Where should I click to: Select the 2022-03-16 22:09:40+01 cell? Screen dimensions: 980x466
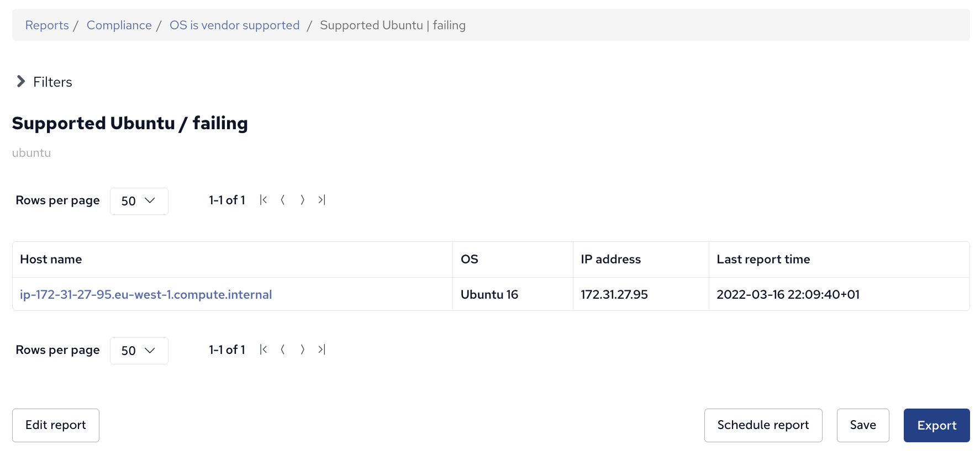pos(839,294)
